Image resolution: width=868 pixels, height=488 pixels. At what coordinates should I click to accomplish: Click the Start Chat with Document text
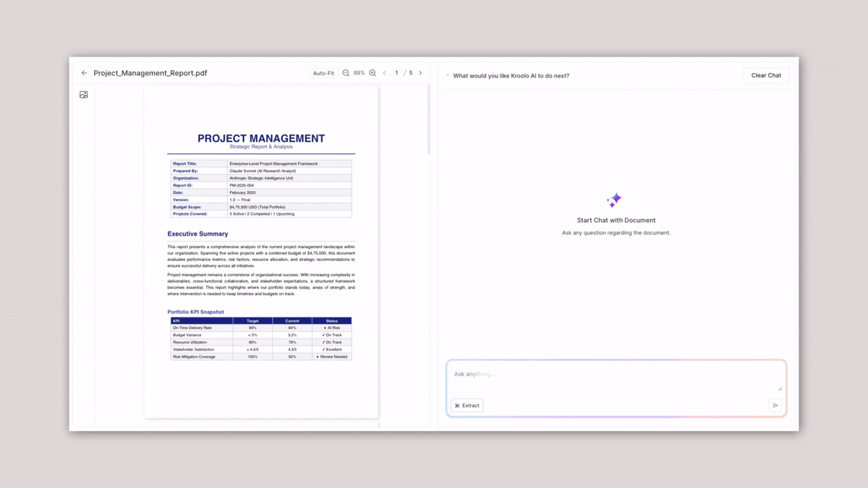(x=616, y=221)
